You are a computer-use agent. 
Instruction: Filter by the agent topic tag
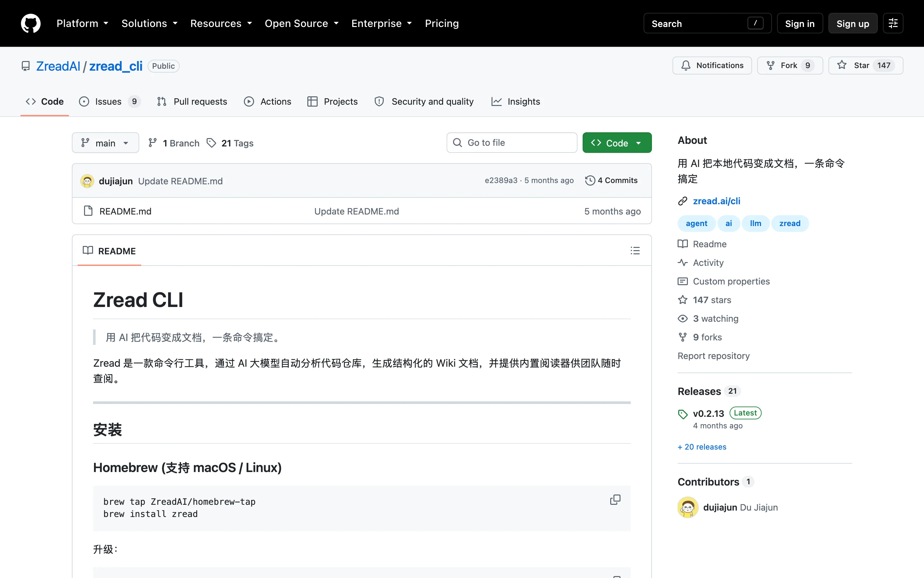(697, 223)
